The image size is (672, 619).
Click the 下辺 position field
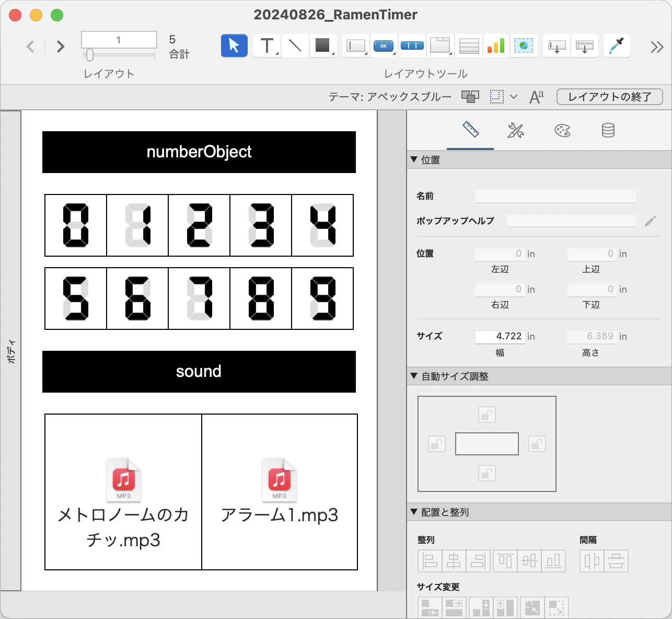[592, 289]
